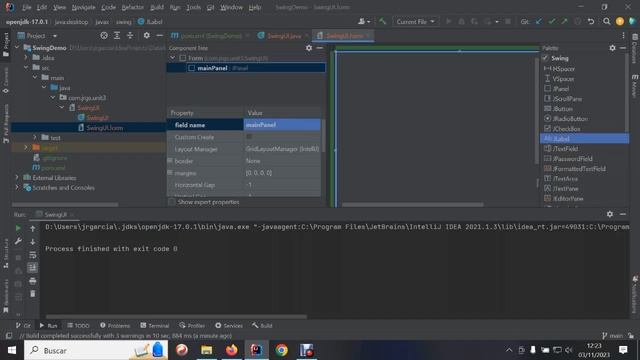Collapse the main folder node

coord(35,78)
